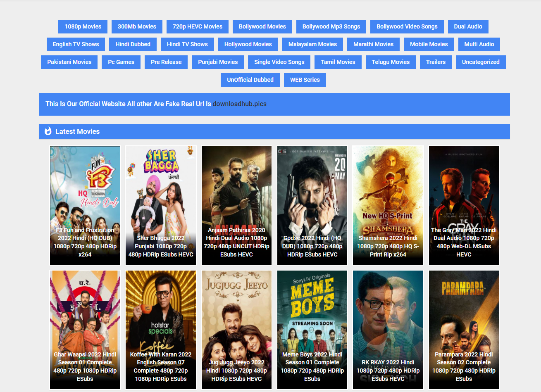541x392 pixels.
Task: Click the flame icon beside Latest Movies
Action: [x=48, y=131]
